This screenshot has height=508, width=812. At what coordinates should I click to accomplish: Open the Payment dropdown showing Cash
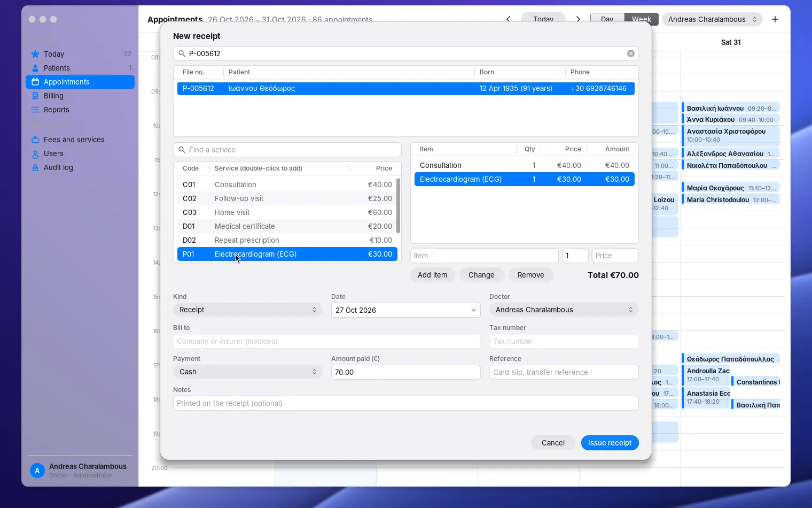coord(248,372)
